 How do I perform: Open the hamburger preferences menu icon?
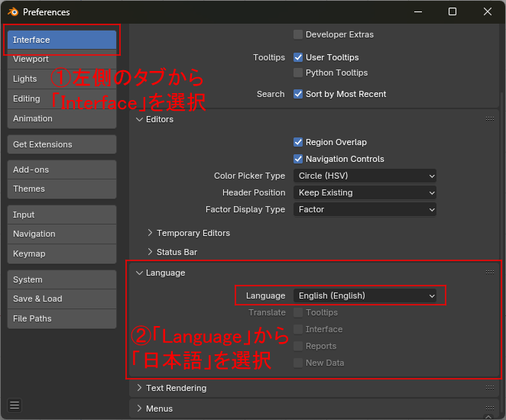click(15, 405)
